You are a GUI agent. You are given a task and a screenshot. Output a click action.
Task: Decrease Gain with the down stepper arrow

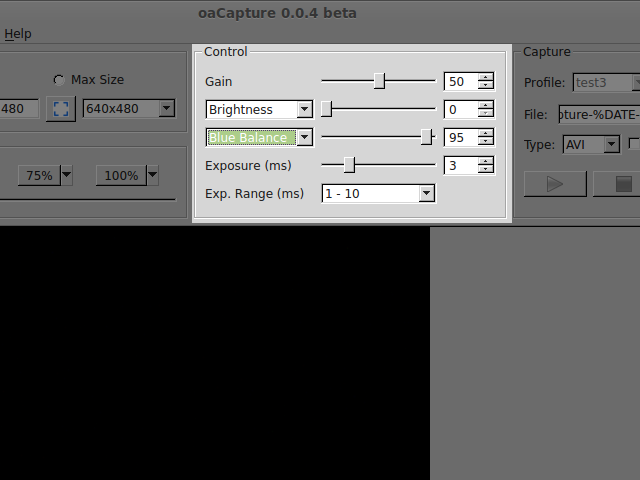click(x=486, y=85)
